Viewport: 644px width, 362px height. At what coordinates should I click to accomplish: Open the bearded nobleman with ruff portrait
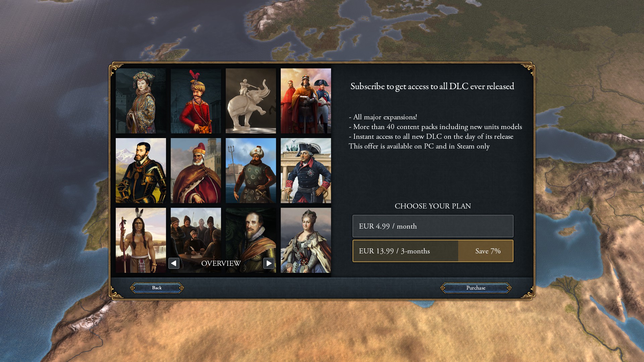coord(251,235)
